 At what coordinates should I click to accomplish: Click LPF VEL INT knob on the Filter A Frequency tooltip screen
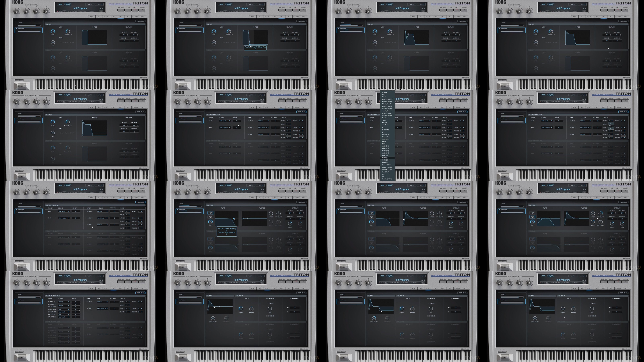pos(279,214)
